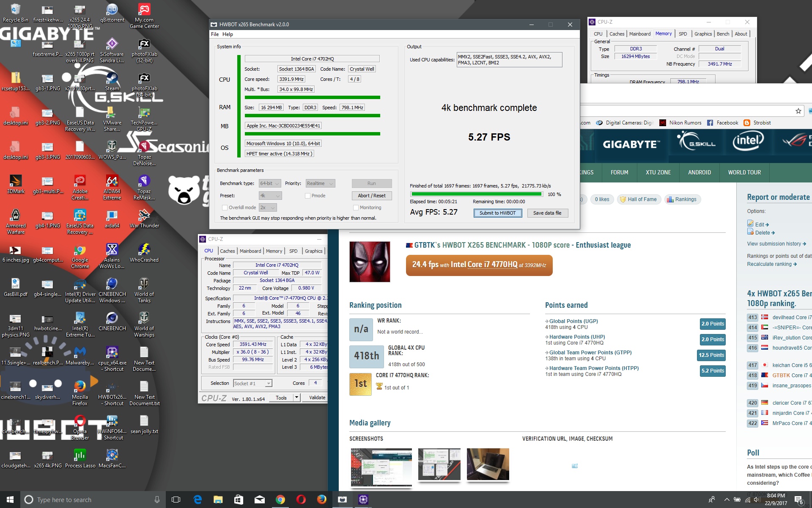Viewport: 812px width, 508px height.
Task: Open CPU-Z Socket #1 selection dropdown
Action: [252, 384]
